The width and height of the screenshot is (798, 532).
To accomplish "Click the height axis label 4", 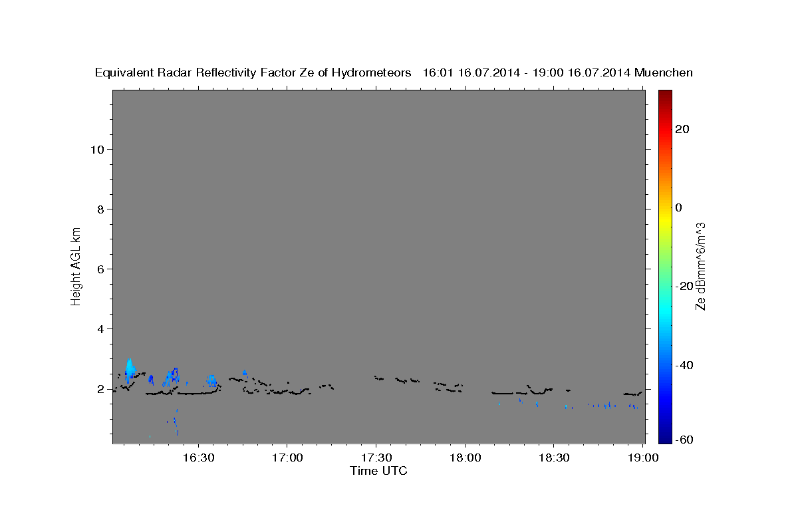I will coord(99,329).
